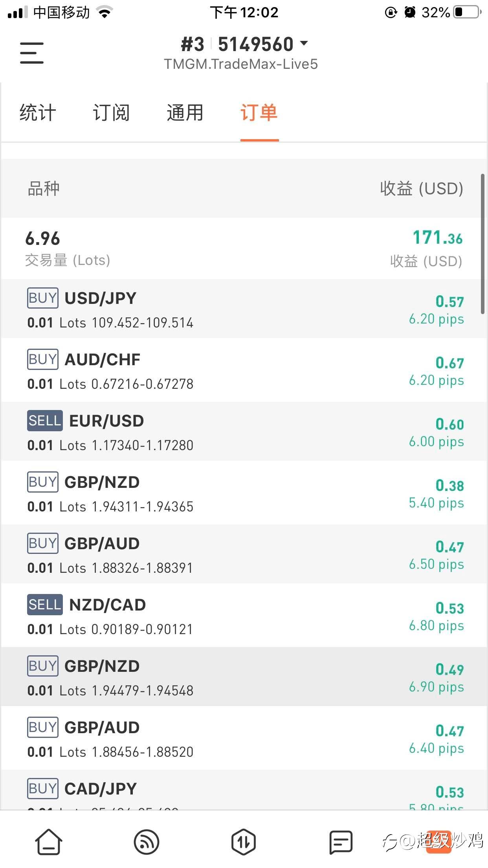The width and height of the screenshot is (488, 868).
Task: Select the 订单 tab
Action: [x=259, y=113]
